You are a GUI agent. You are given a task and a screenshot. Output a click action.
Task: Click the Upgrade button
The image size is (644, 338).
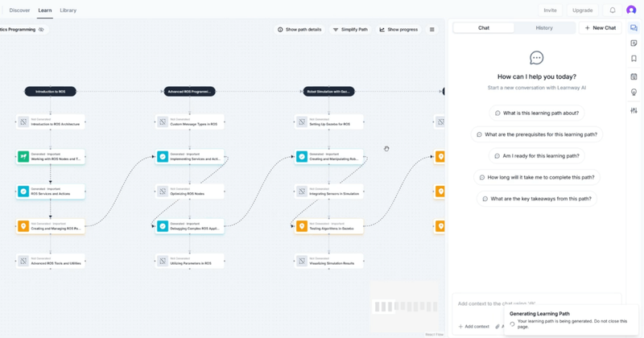(x=582, y=10)
